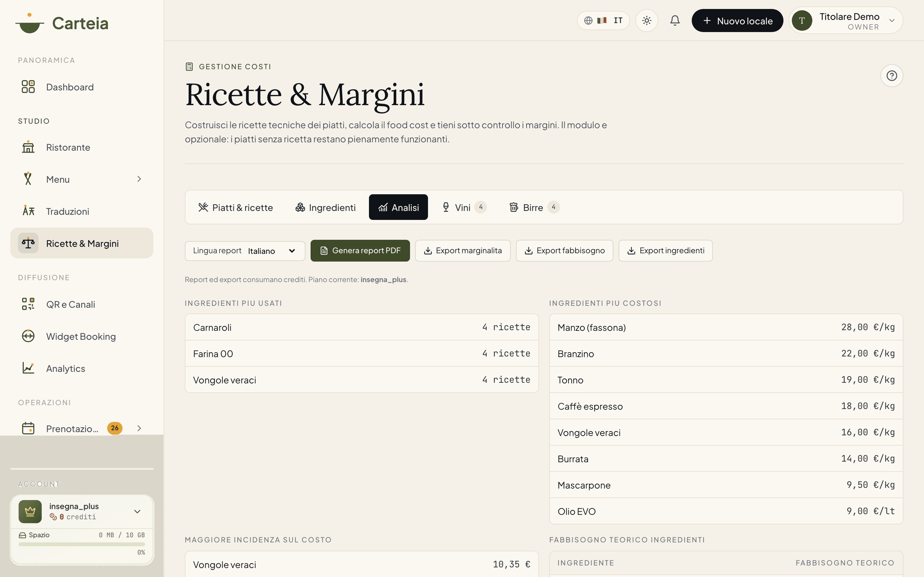
Task: Open the Lingua report Italiano dropdown
Action: [x=245, y=251]
